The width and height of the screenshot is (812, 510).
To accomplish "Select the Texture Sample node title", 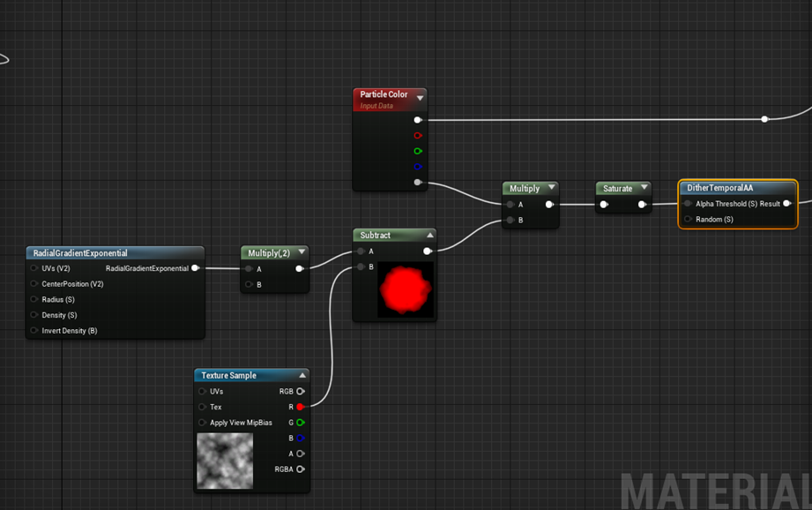I will pos(228,375).
